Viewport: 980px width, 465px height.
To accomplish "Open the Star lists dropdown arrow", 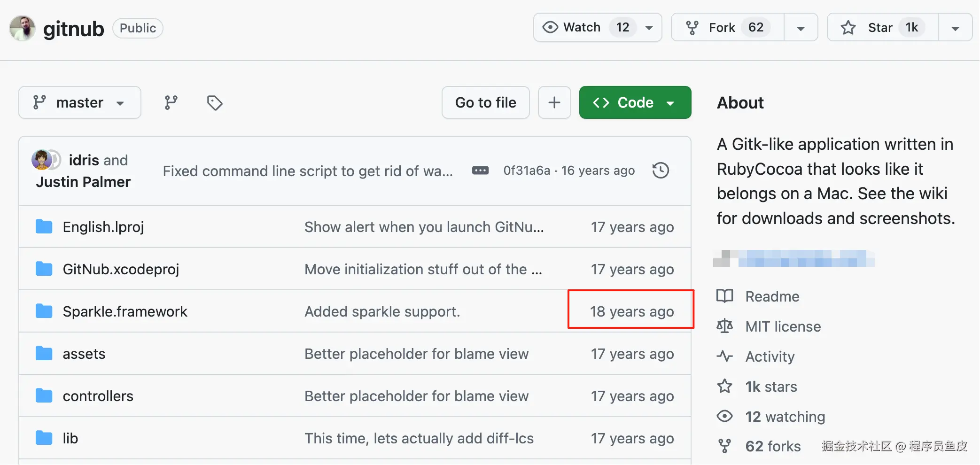I will (x=955, y=28).
